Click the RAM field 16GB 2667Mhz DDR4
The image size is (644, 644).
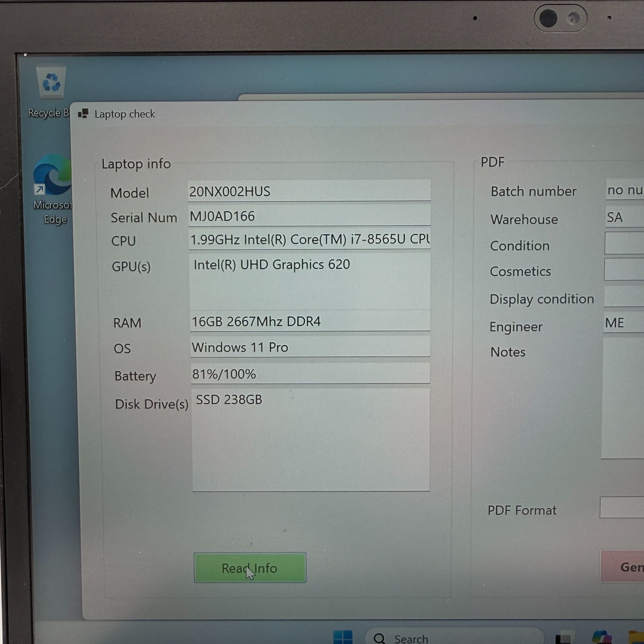click(310, 321)
